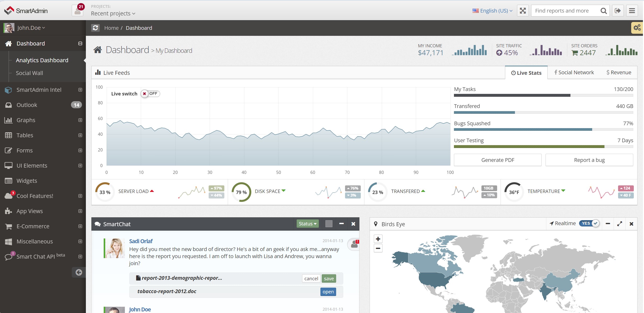Click the gray color square in SmartChat header
The height and width of the screenshot is (313, 644).
coord(329,224)
